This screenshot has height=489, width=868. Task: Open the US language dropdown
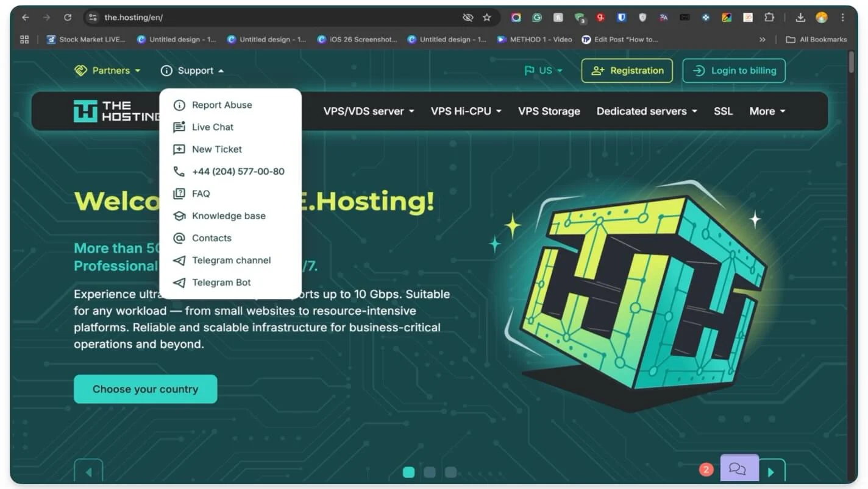[x=544, y=71]
